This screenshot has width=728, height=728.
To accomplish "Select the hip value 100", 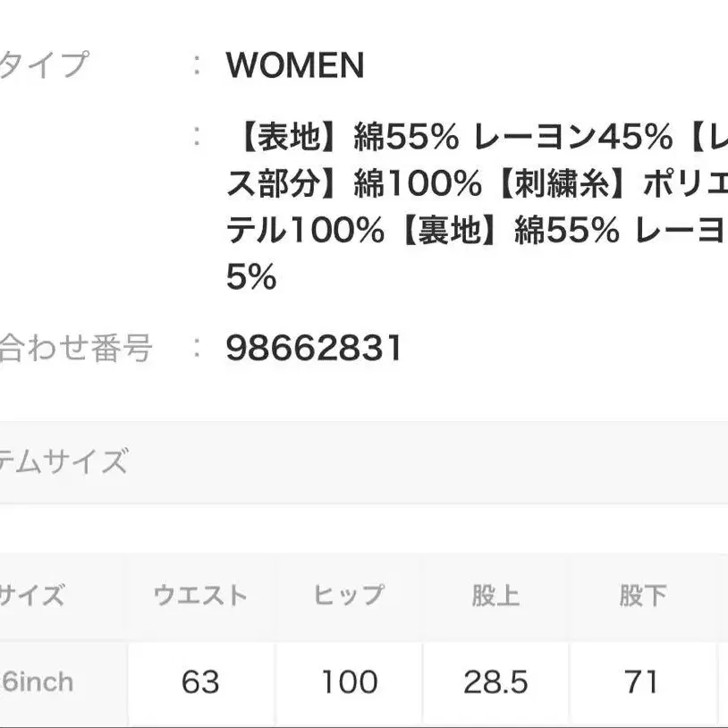I will (349, 683).
